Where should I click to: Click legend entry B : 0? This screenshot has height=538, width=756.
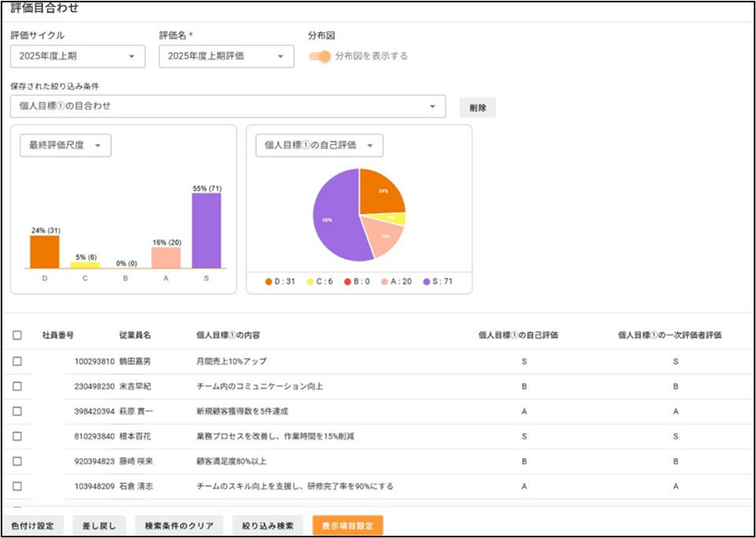click(357, 282)
